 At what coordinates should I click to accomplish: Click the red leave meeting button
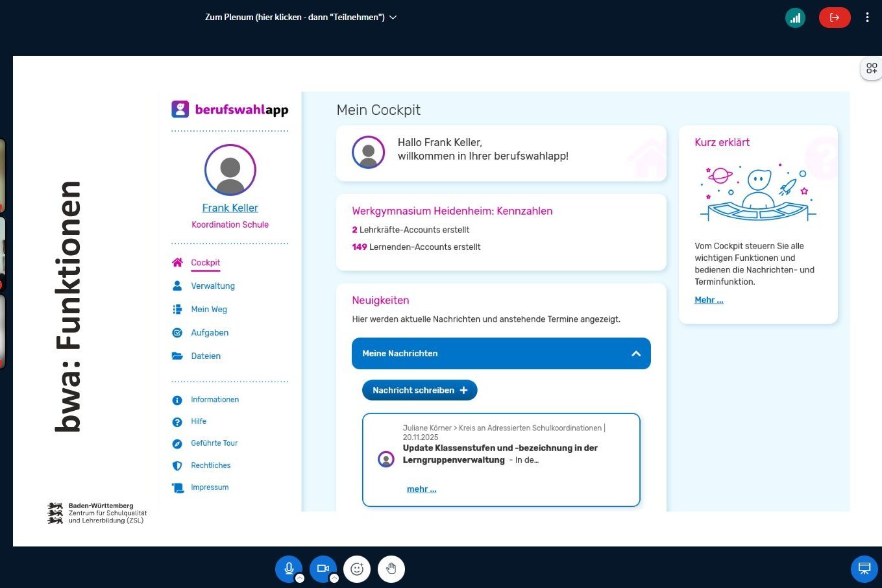[835, 18]
